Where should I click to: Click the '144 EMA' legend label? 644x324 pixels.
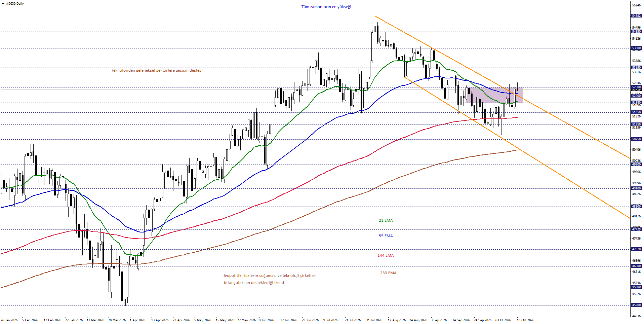pyautogui.click(x=386, y=255)
